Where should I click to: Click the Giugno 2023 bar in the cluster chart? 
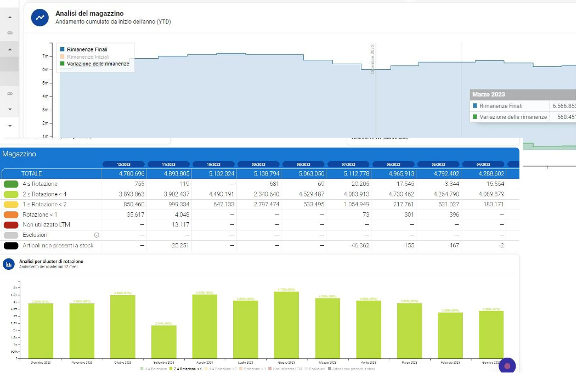coord(286,325)
